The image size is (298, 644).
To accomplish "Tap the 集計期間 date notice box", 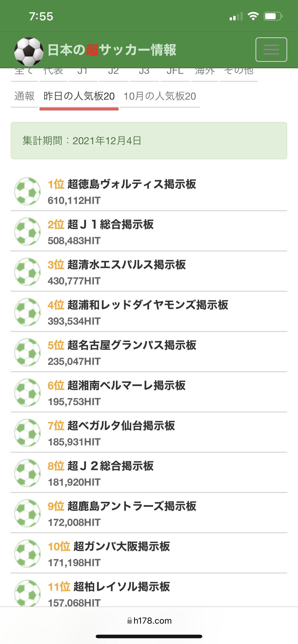I will [x=149, y=140].
